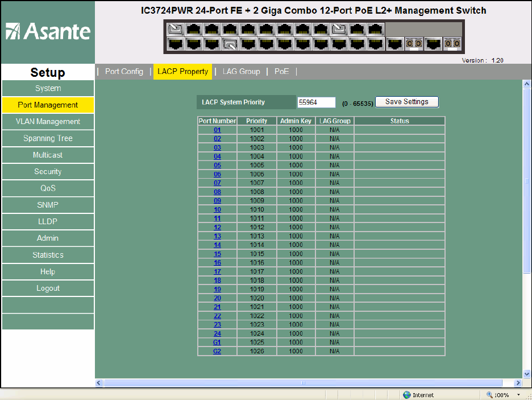Click the last SFP fiber port icon
This screenshot has height=400, width=532.
pos(452,43)
